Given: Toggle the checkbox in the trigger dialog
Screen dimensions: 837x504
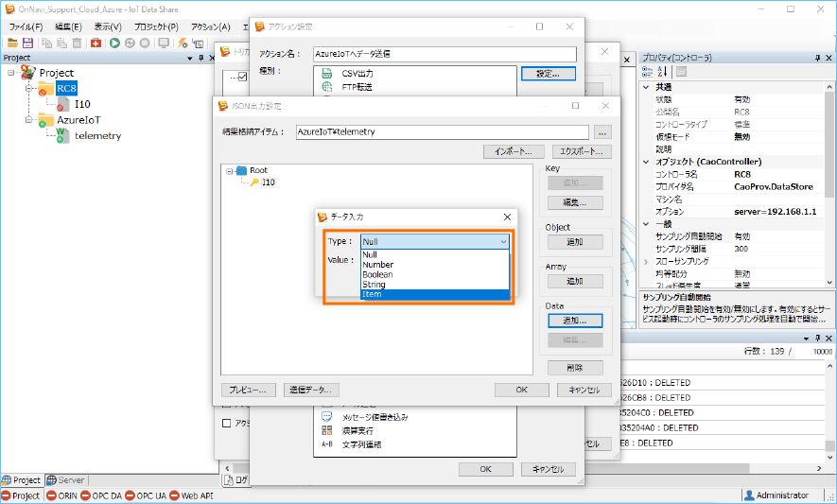Looking at the screenshot, I should click(241, 77).
